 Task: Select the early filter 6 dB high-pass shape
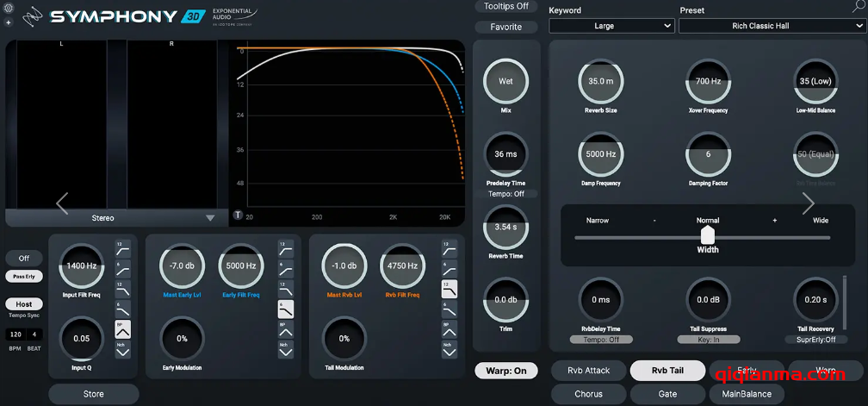click(286, 268)
